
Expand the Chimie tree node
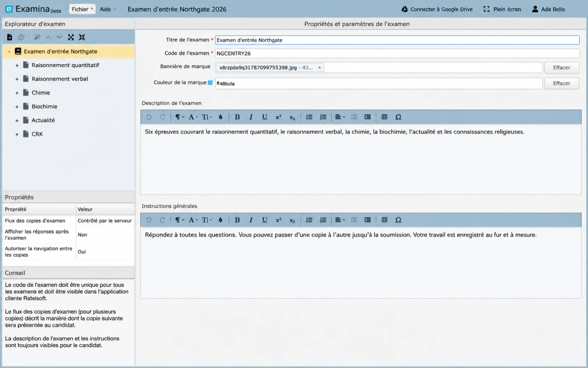[x=17, y=93]
